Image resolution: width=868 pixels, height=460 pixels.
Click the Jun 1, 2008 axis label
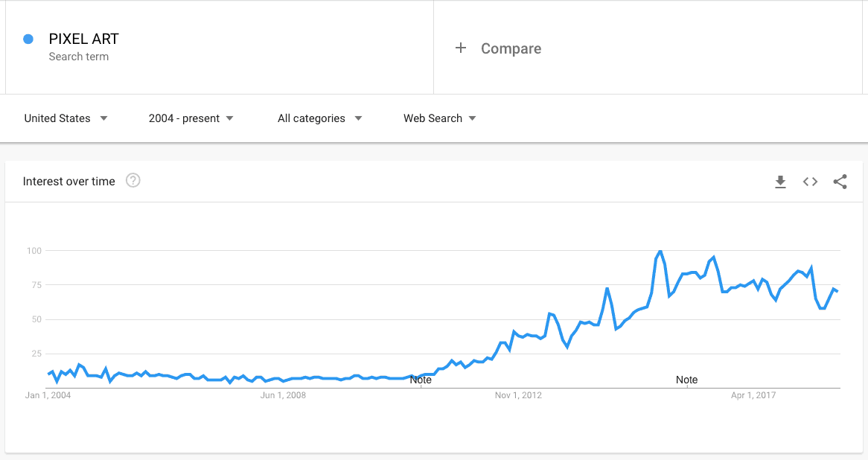283,395
